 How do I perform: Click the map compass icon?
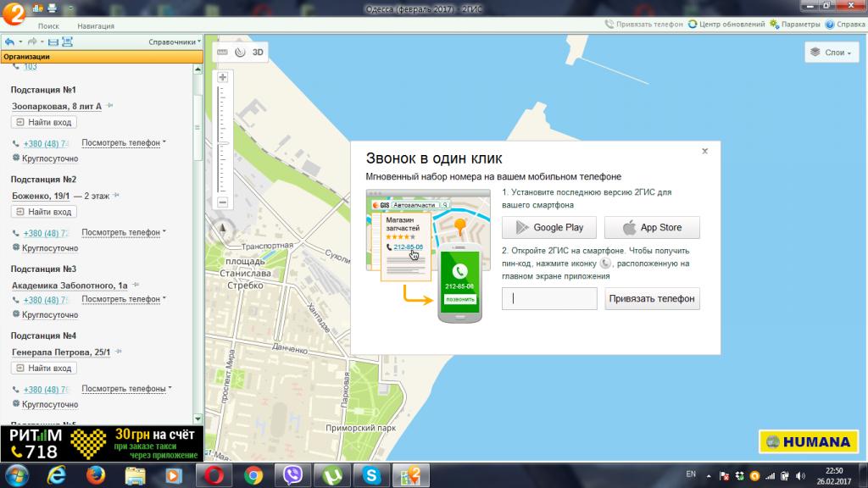(x=223, y=227)
